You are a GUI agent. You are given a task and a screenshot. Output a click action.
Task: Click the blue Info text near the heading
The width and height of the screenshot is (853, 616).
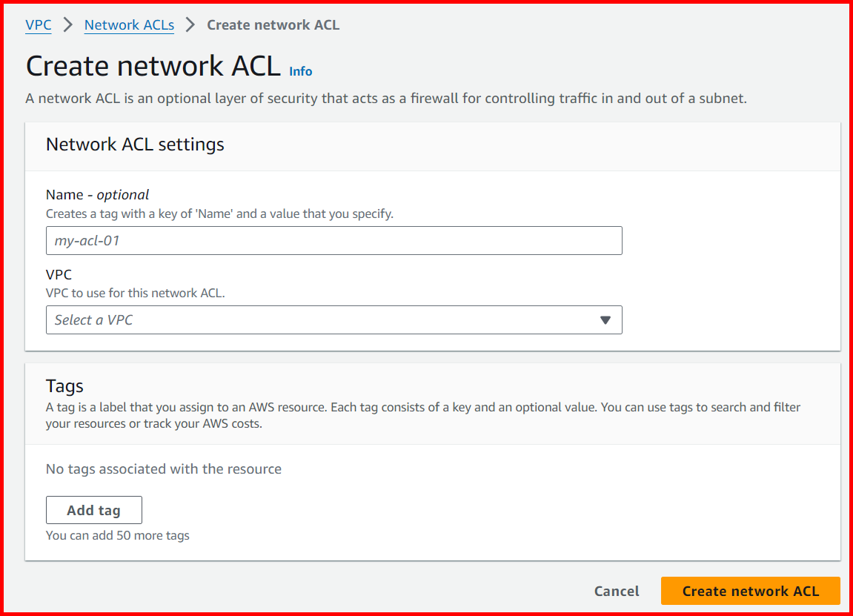coord(300,71)
